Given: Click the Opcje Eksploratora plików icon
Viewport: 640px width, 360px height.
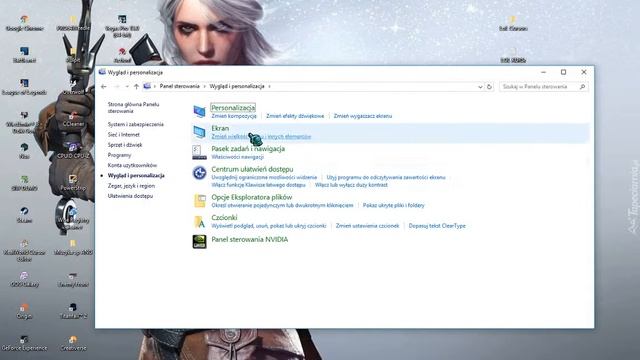Looking at the screenshot, I should (199, 201).
